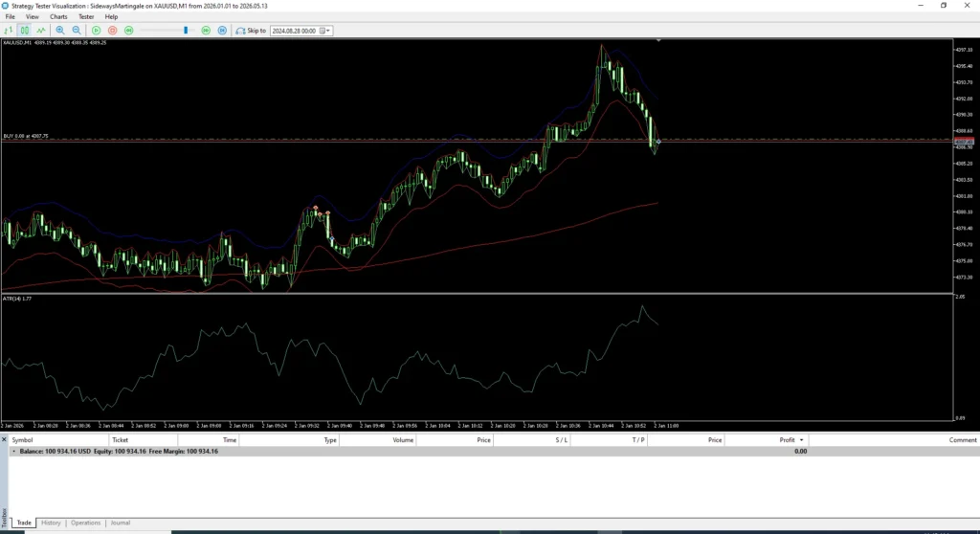Click the blue skip-to-end button
This screenshot has height=534, width=980.
[x=222, y=30]
